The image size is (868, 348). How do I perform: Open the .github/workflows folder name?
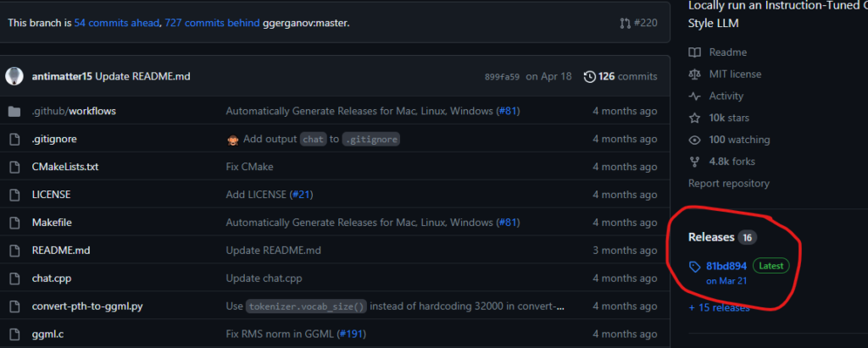pos(74,111)
